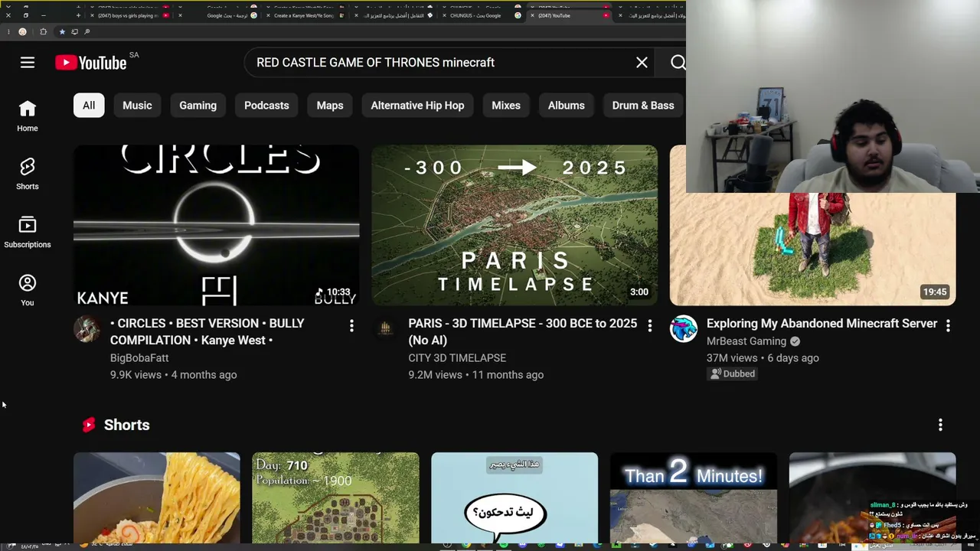Click the magnifier search button
Image resolution: width=980 pixels, height=551 pixels.
click(678, 63)
